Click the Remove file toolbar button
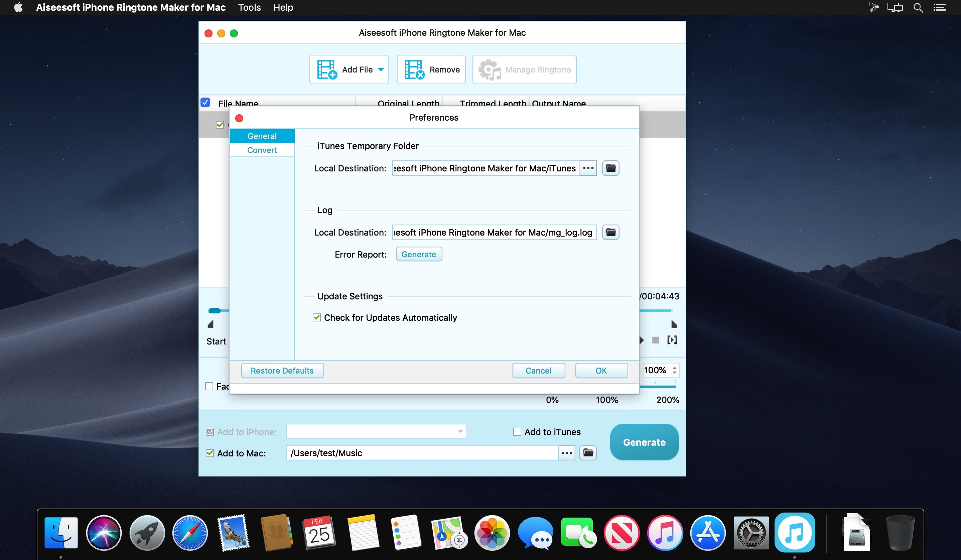 (x=431, y=69)
